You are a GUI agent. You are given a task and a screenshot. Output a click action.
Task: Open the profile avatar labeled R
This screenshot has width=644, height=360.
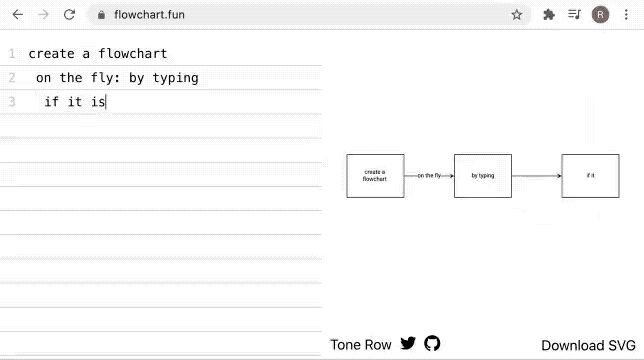(x=600, y=15)
